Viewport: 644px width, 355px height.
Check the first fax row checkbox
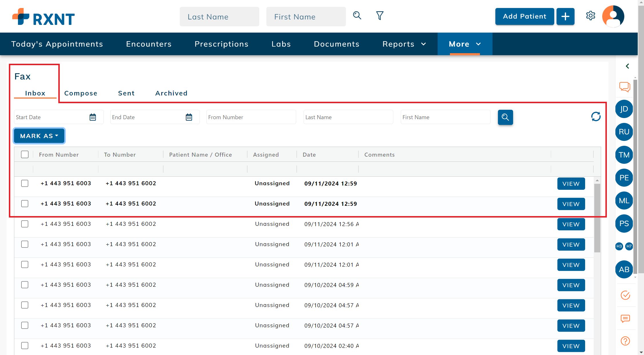pyautogui.click(x=25, y=183)
